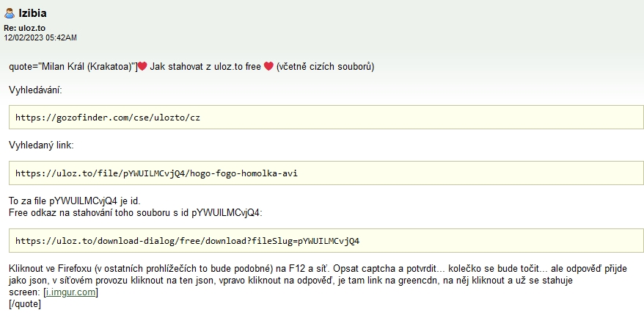The image size is (644, 321).
Task: Click the gozofinder.com URL code box
Action: point(326,118)
